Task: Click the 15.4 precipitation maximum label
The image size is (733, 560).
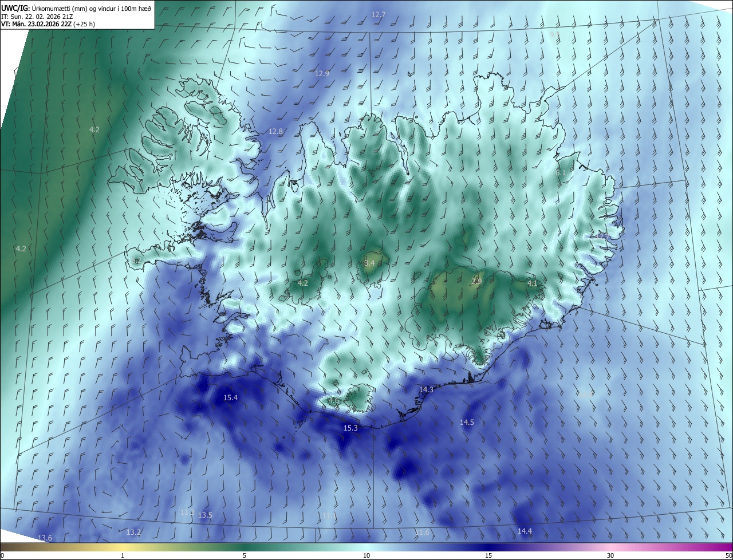Action: 230,397
